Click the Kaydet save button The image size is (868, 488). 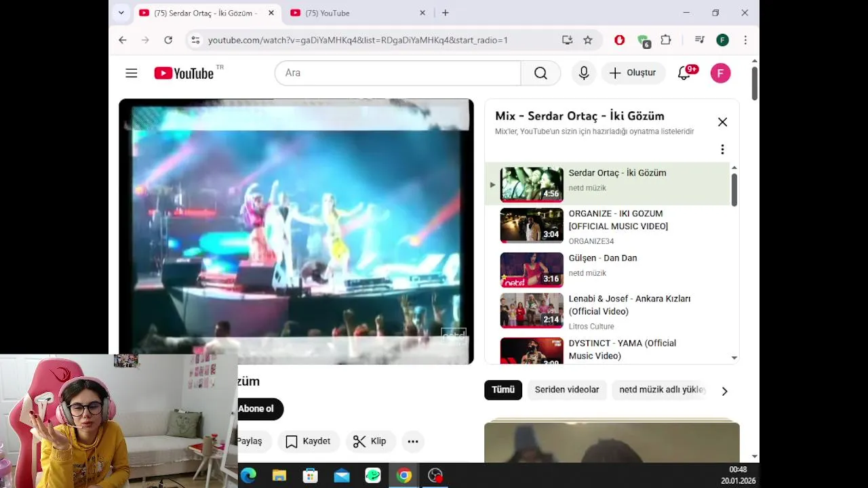[x=308, y=441]
